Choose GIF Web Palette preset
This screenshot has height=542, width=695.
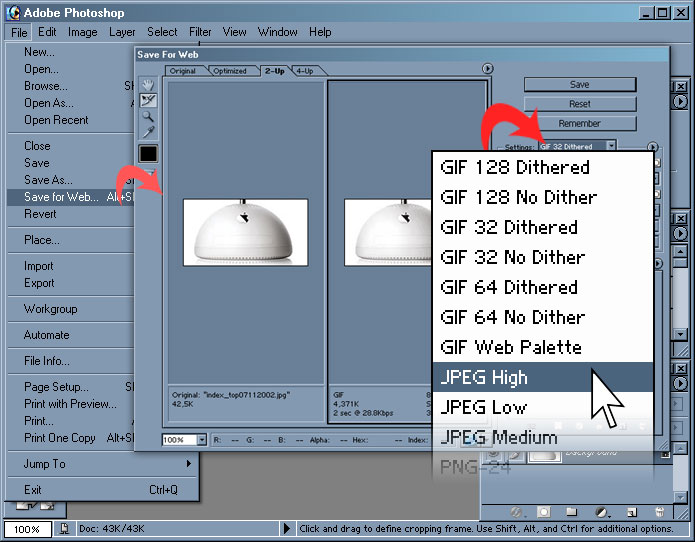543,347
